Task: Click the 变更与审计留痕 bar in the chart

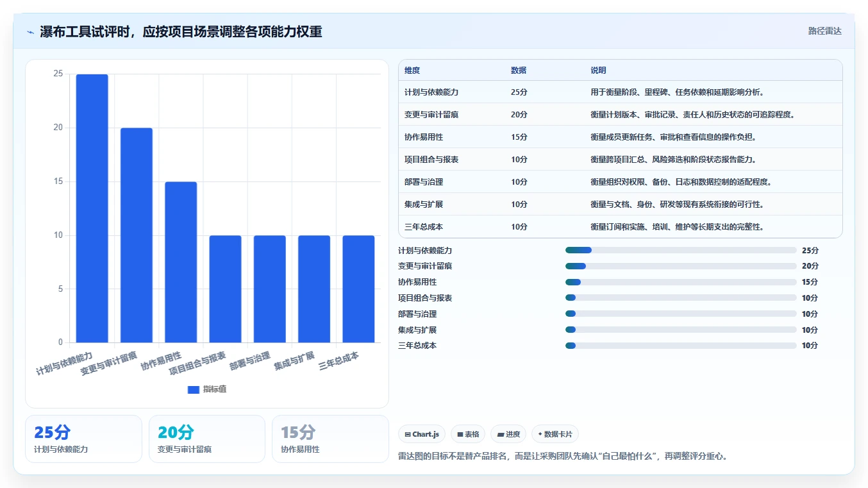Action: coord(137,235)
